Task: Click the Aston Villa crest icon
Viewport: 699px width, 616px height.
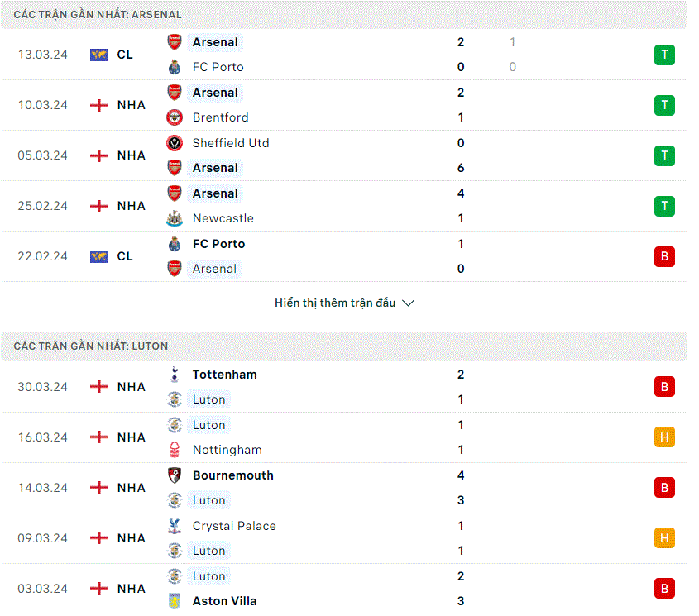Action: coord(175,601)
